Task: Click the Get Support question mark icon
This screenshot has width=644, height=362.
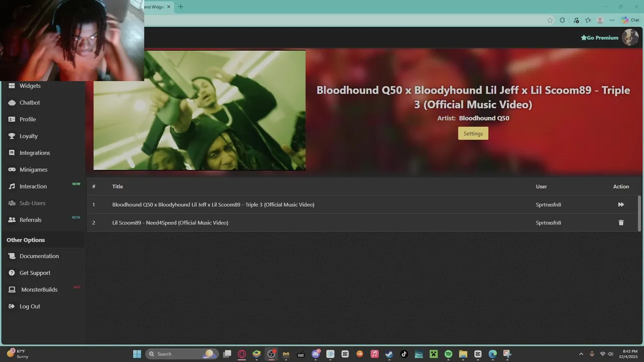Action: [12, 273]
